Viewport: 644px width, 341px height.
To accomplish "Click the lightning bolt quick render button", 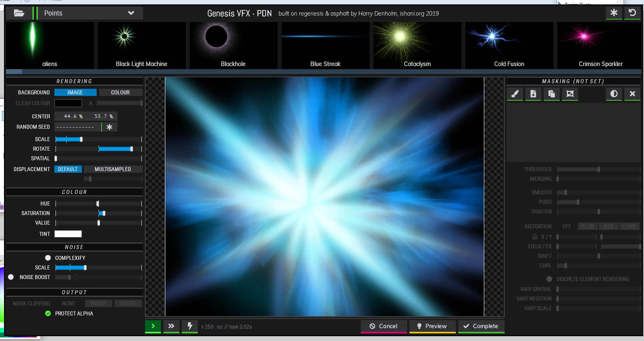I will [x=190, y=326].
